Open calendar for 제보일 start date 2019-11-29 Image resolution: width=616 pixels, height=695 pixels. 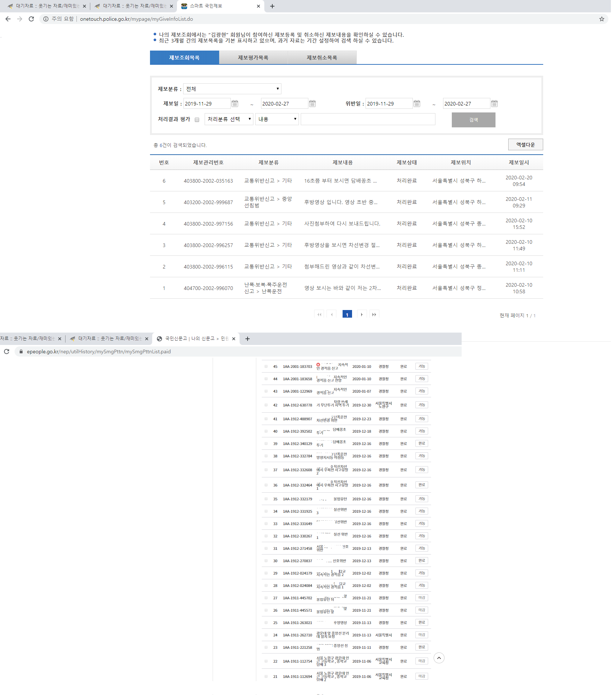pos(235,104)
